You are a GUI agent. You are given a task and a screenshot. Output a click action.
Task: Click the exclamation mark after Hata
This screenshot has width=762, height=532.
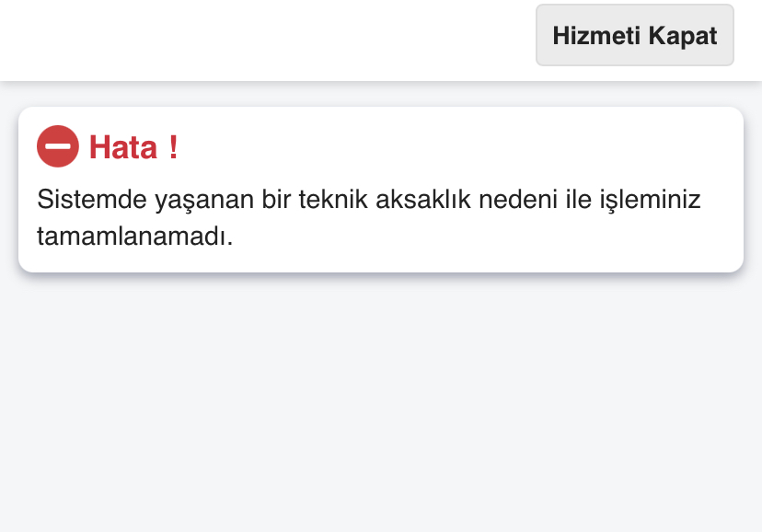tap(174, 147)
